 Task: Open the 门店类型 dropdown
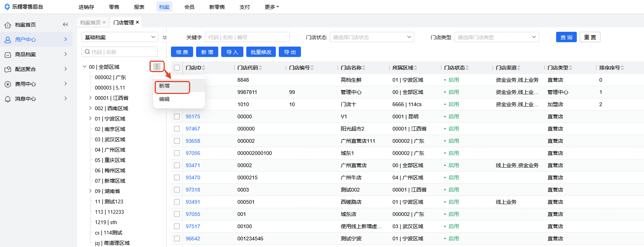click(496, 37)
